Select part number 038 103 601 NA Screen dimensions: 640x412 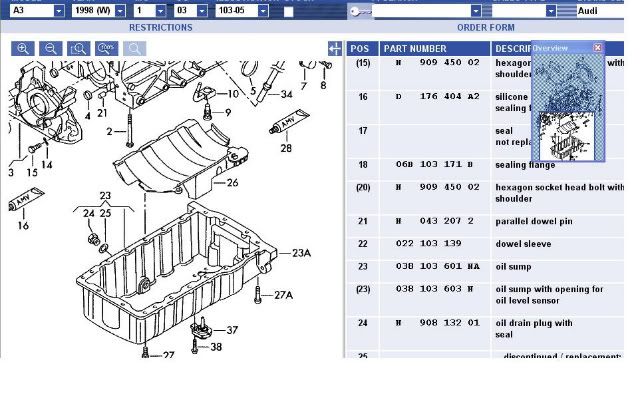438,267
